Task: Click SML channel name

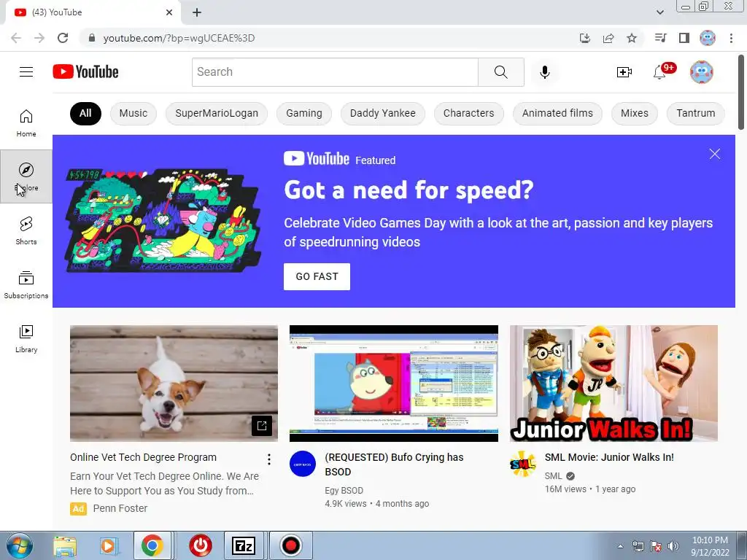Action: 554,475
